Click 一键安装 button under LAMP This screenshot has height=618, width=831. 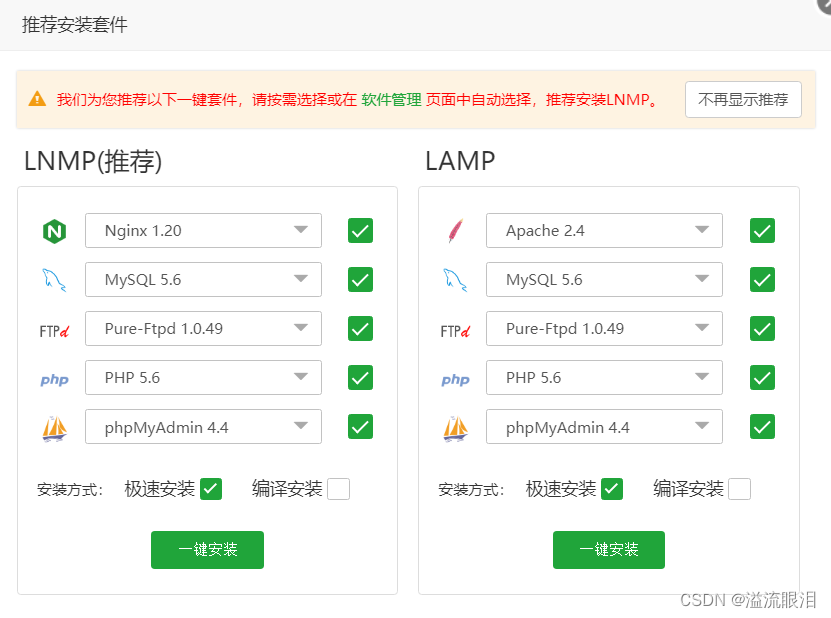[x=609, y=550]
